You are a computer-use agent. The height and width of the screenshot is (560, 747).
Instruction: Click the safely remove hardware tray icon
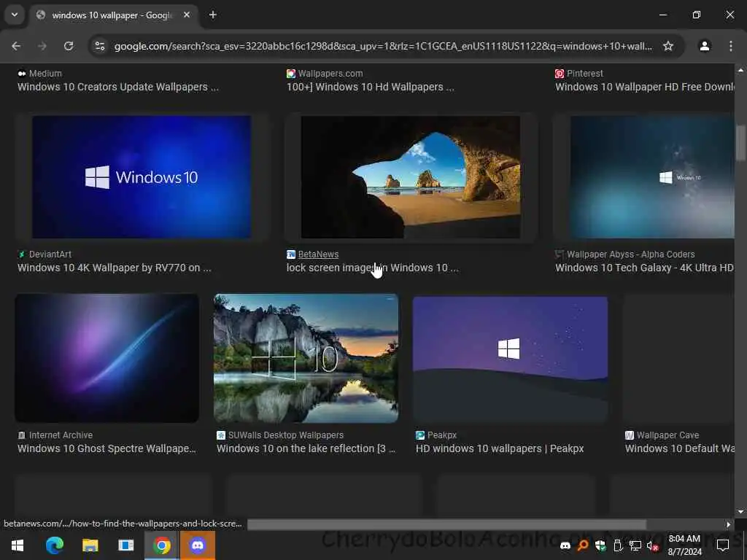[618, 545]
